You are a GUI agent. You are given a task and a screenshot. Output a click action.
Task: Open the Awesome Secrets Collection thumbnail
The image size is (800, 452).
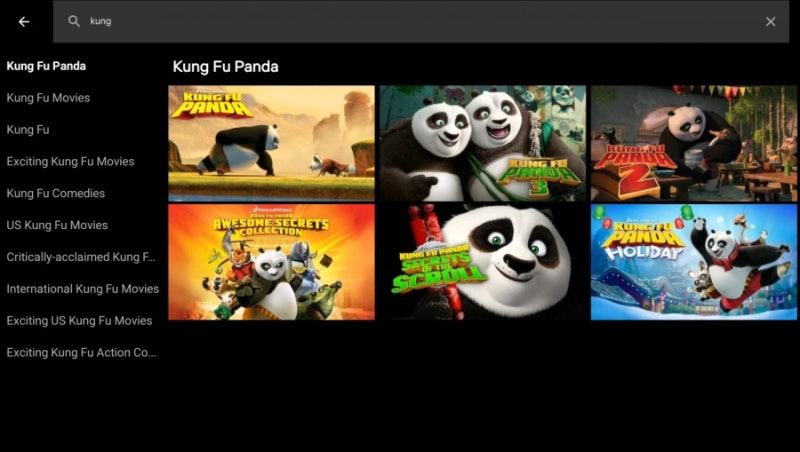[271, 262]
